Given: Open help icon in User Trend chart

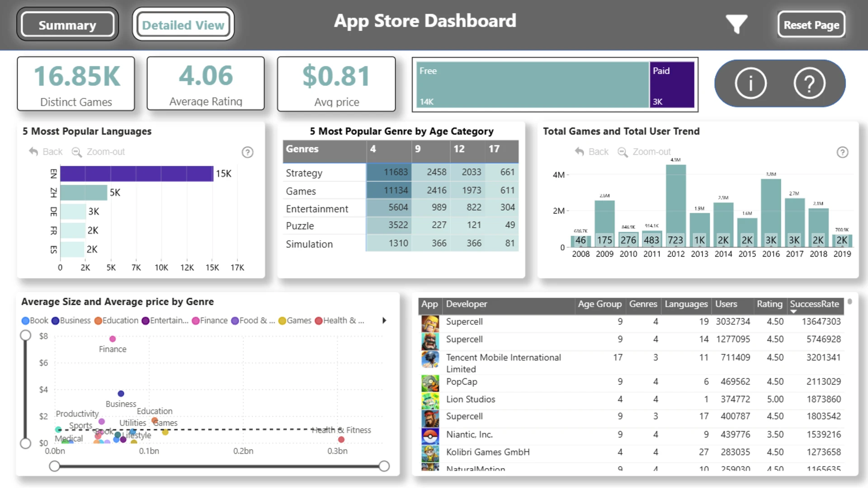Looking at the screenshot, I should click(x=842, y=152).
